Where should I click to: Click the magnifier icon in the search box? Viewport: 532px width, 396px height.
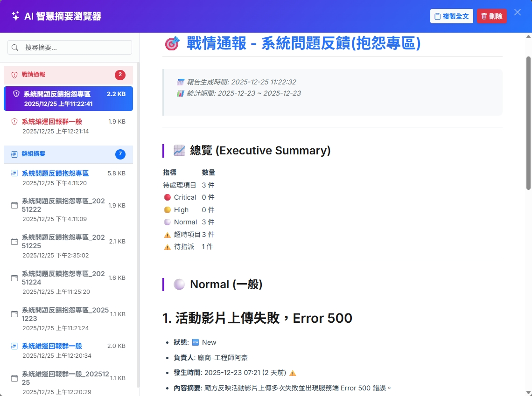click(15, 47)
